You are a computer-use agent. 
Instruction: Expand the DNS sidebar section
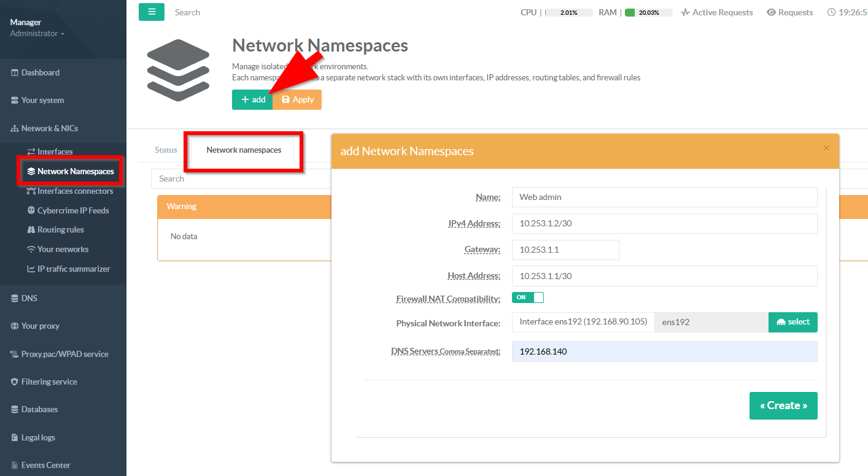coord(29,298)
